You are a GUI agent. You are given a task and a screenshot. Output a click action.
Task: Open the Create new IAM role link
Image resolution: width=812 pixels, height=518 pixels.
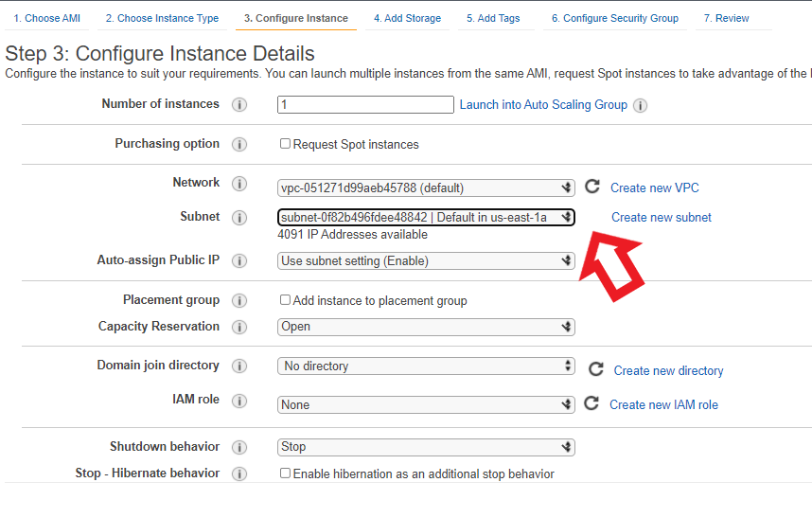[x=663, y=404]
